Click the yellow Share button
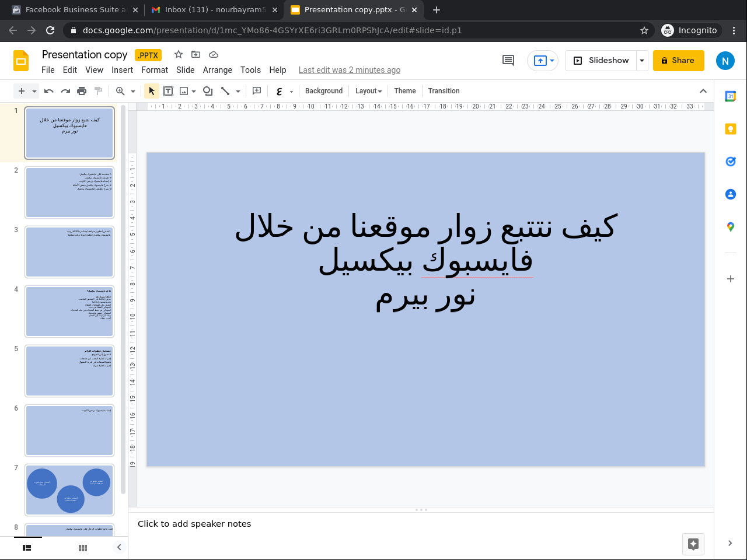 coord(679,61)
